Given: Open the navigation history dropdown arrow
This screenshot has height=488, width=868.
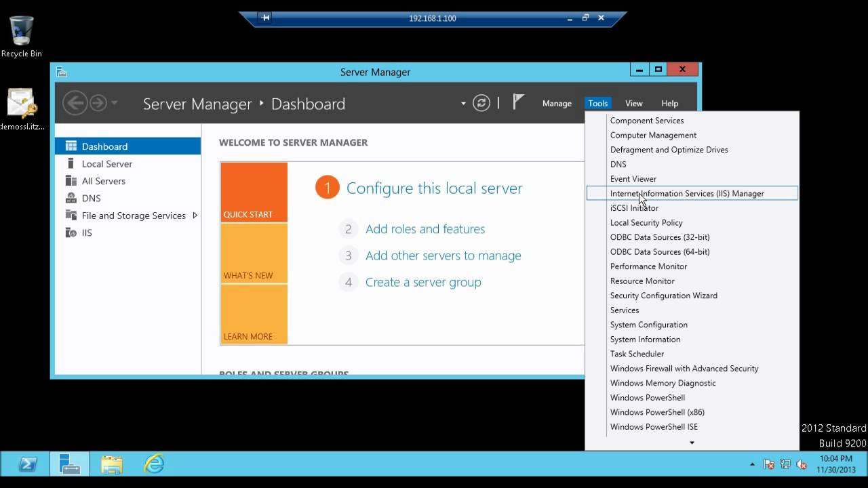Looking at the screenshot, I should [x=114, y=103].
